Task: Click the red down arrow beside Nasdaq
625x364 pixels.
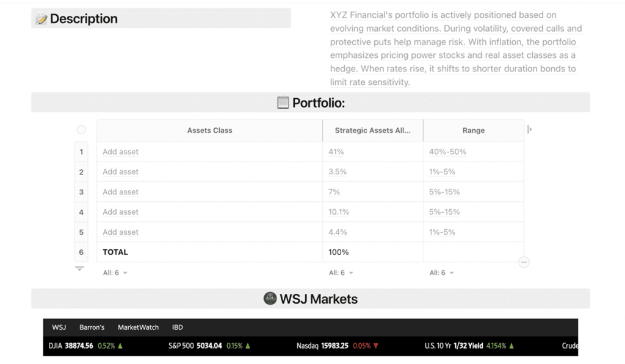Action: coord(375,346)
